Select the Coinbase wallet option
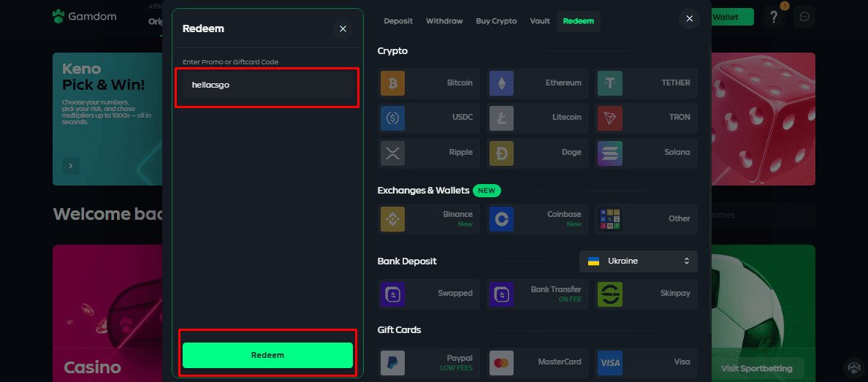The width and height of the screenshot is (868, 382). pyautogui.click(x=537, y=218)
